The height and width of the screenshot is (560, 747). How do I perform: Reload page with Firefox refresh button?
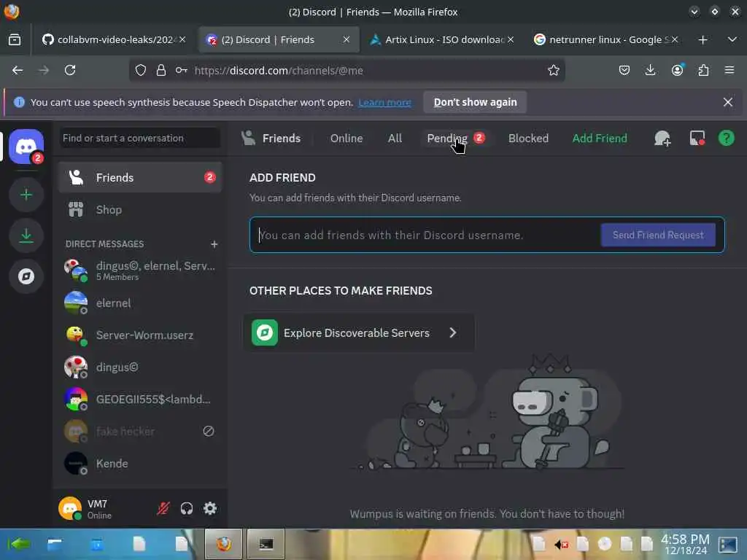[70, 71]
